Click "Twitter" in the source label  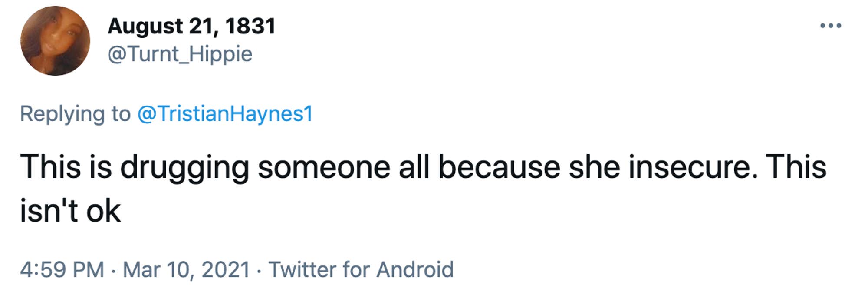302,269
